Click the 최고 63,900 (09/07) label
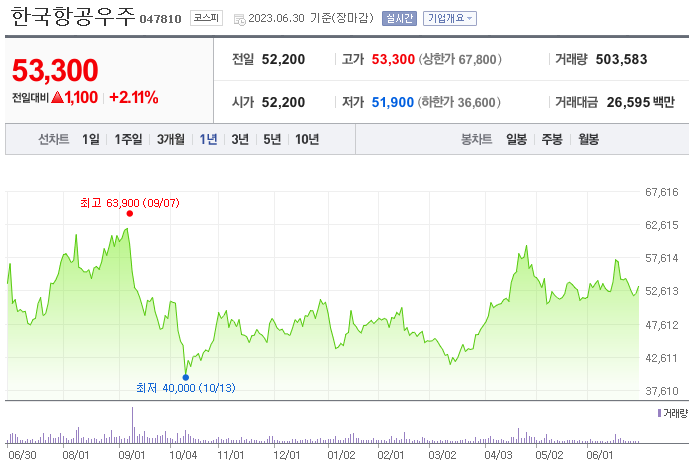Viewport: 689px width, 473px height. pos(130,203)
